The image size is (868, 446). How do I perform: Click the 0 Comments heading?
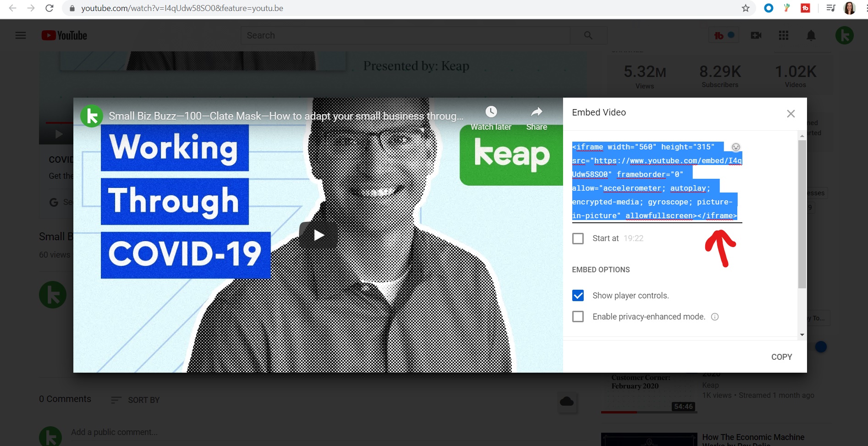(65, 399)
